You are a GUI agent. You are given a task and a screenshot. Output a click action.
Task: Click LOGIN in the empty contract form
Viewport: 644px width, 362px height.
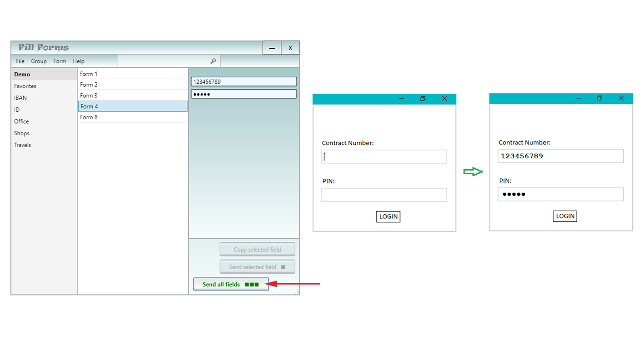388,216
